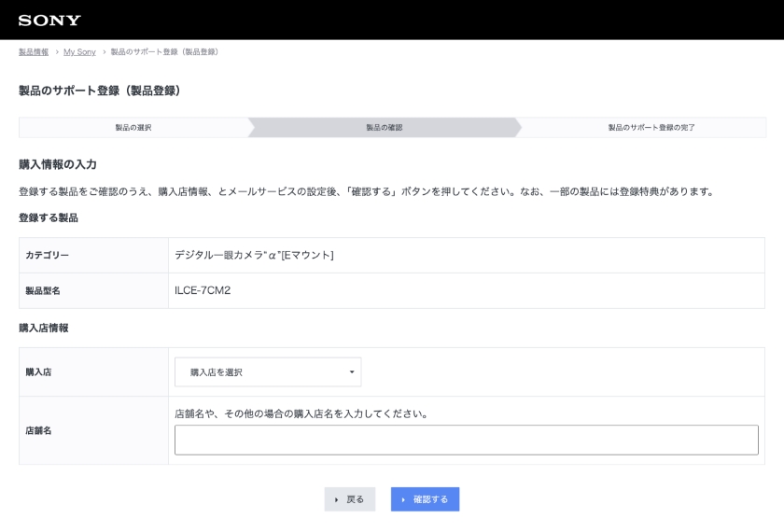Click the 購入店 row label
The width and height of the screenshot is (784, 532).
coord(38,371)
